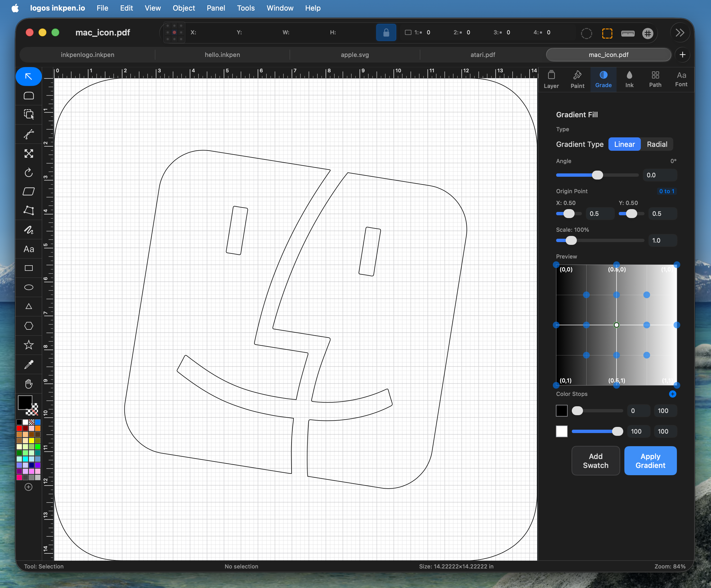The image size is (711, 588).
Task: Activate the hand pan tool
Action: click(x=29, y=384)
